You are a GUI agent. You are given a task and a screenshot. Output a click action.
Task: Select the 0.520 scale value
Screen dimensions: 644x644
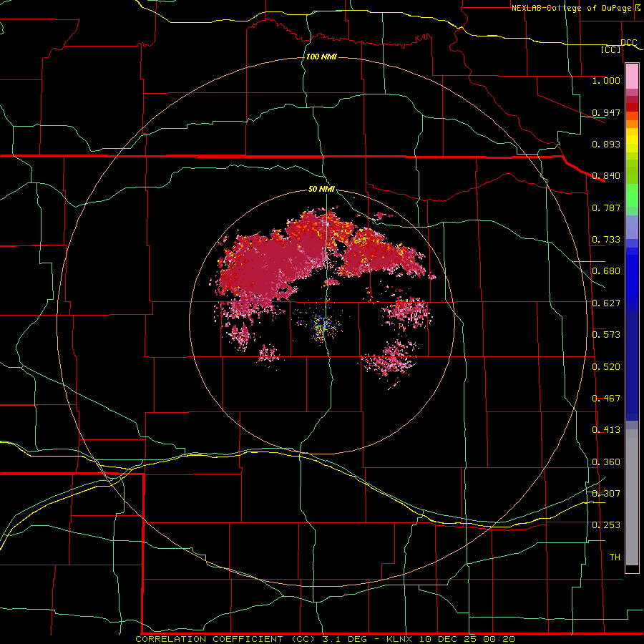tap(606, 367)
